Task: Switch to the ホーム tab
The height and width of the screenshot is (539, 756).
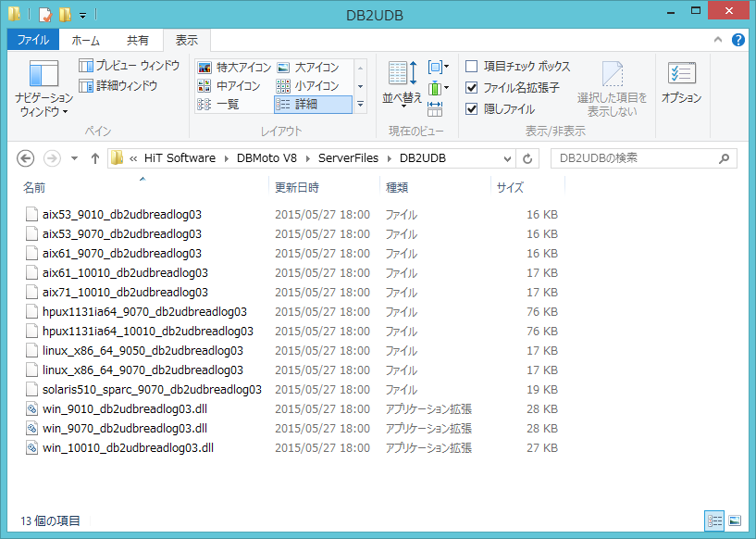Action: click(x=86, y=41)
